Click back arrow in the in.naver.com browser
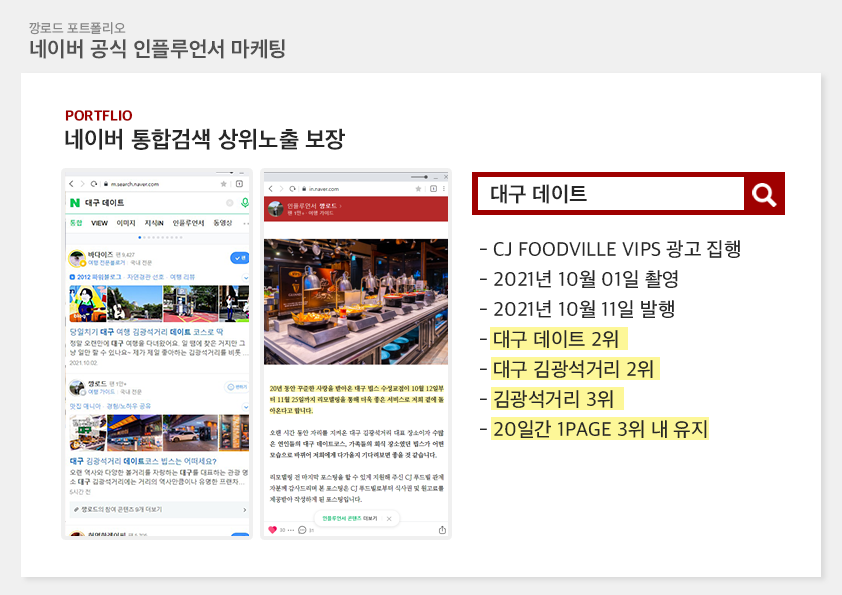This screenshot has width=842, height=595. (x=272, y=188)
